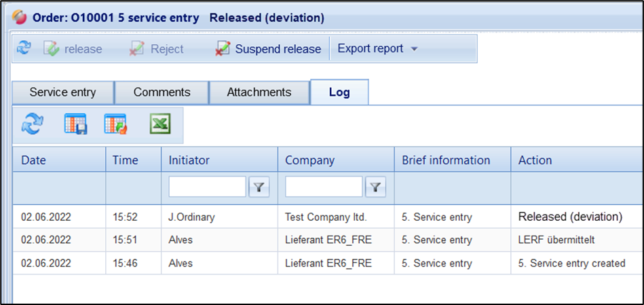
Task: Select the Attachments tab
Action: coord(259,92)
